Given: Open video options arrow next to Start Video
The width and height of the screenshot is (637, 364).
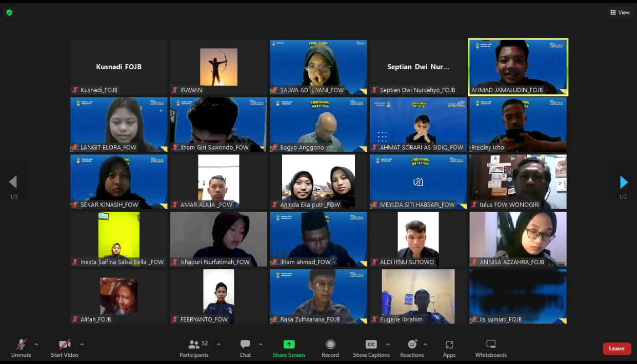Looking at the screenshot, I should pos(82,345).
